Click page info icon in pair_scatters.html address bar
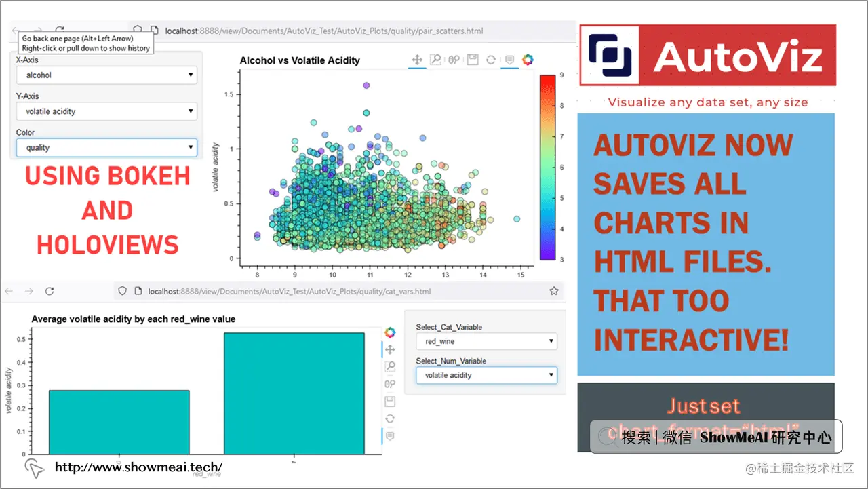Viewport: 868px width, 489px height. tap(155, 31)
